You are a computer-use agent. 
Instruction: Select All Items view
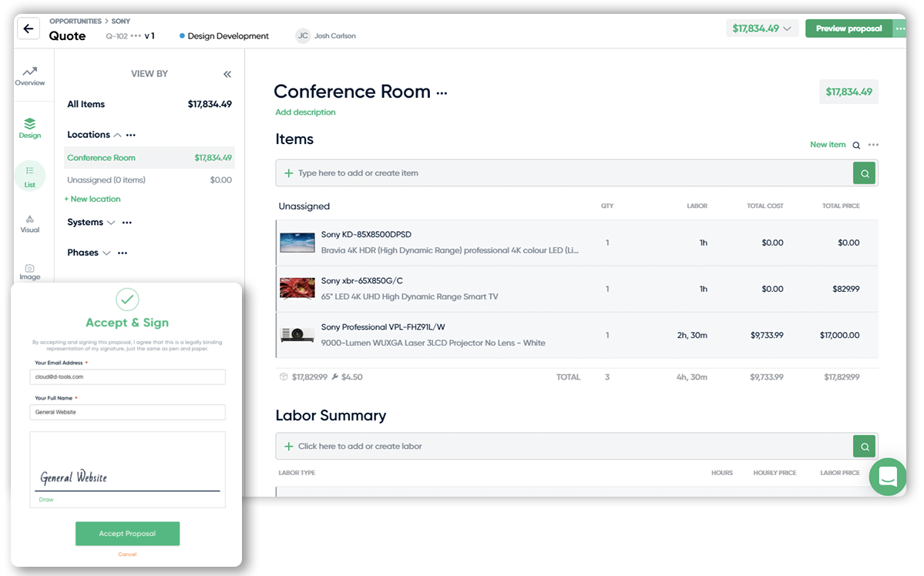[149, 104]
